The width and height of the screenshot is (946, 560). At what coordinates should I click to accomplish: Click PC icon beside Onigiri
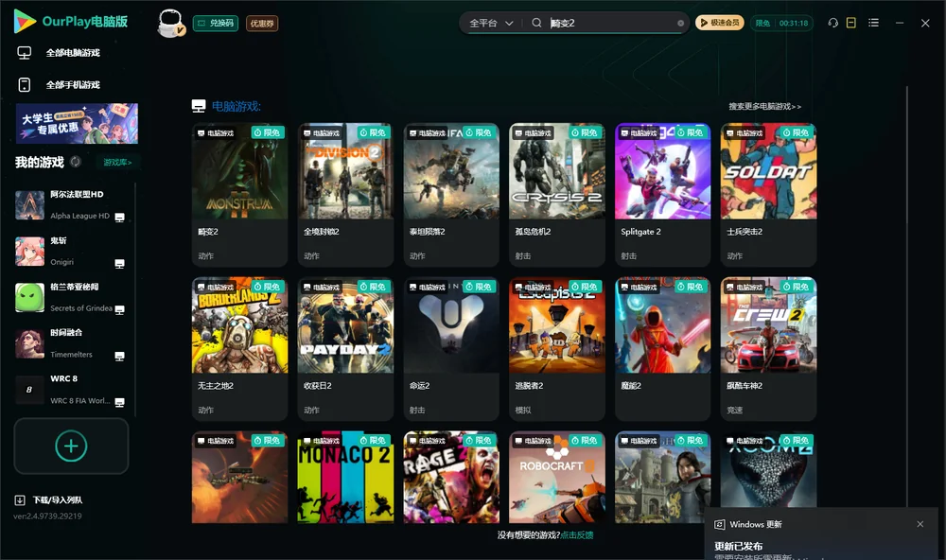point(119,264)
